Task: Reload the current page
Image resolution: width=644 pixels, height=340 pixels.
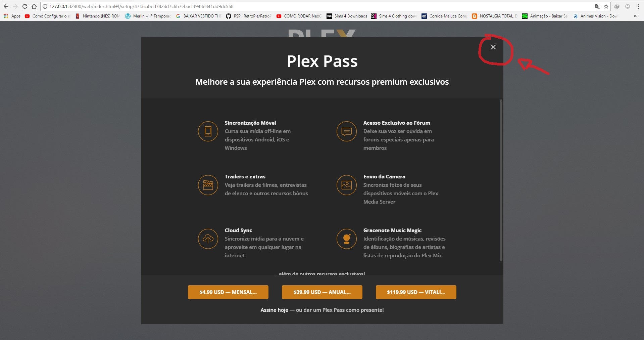Action: point(25,6)
